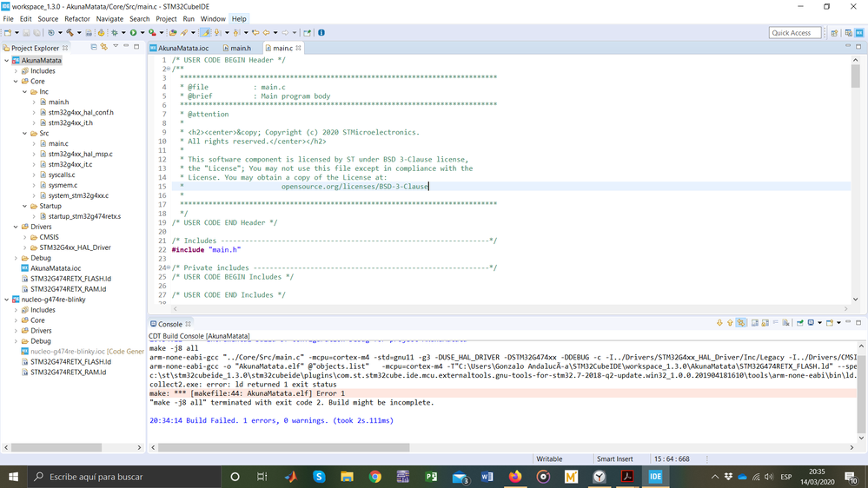The width and height of the screenshot is (868, 488).
Task: Go to Next Annotation arrow icon
Action: click(x=217, y=33)
